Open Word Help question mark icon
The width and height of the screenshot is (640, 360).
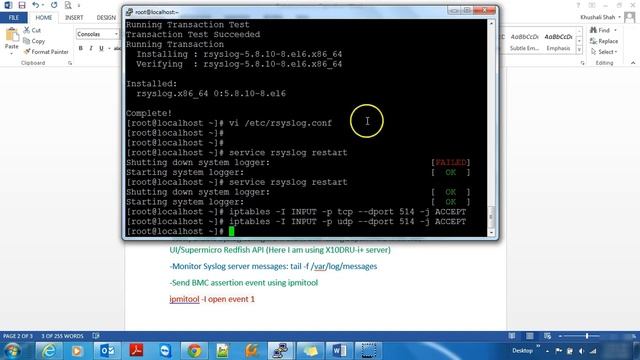click(578, 5)
